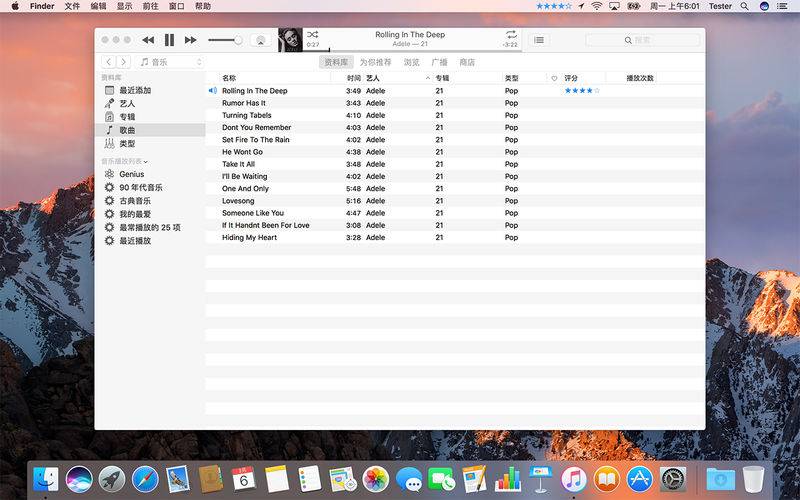
Task: Open the 帮助 menu
Action: tap(203, 6)
